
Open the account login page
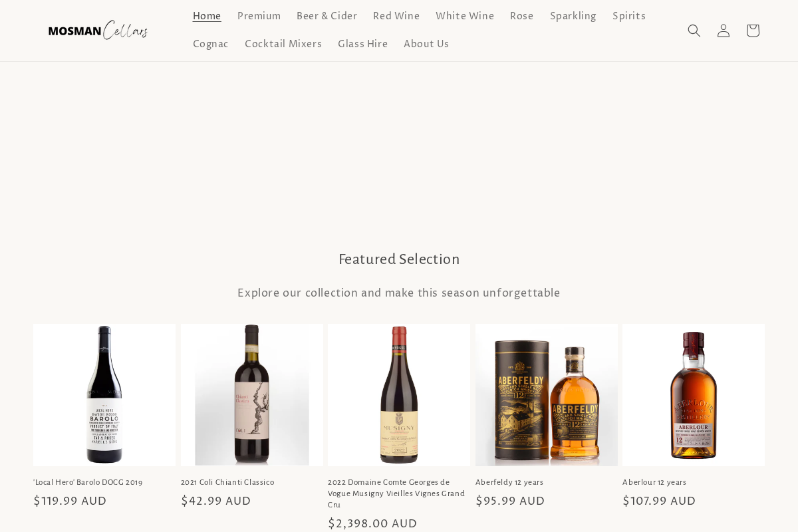pos(723,31)
